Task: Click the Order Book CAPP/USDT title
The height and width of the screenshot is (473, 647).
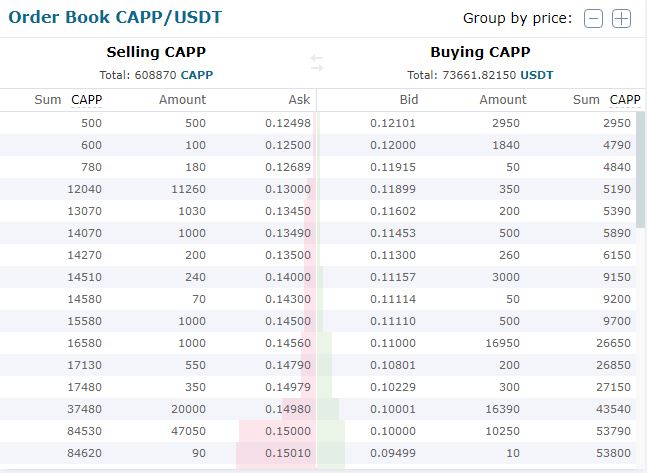Action: 115,17
